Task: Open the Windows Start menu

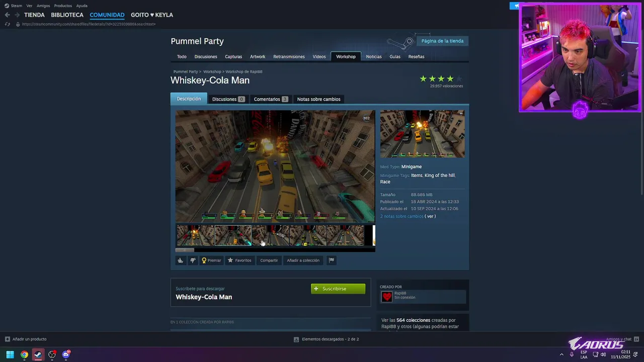Action: pos(10,354)
